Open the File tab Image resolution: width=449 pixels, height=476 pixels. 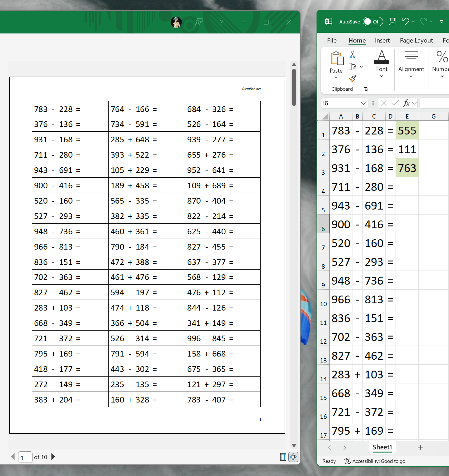pos(332,40)
